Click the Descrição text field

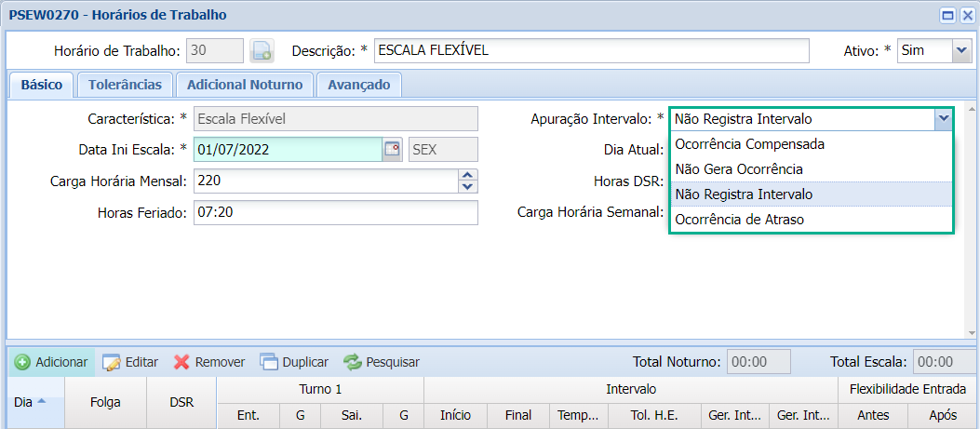(592, 51)
